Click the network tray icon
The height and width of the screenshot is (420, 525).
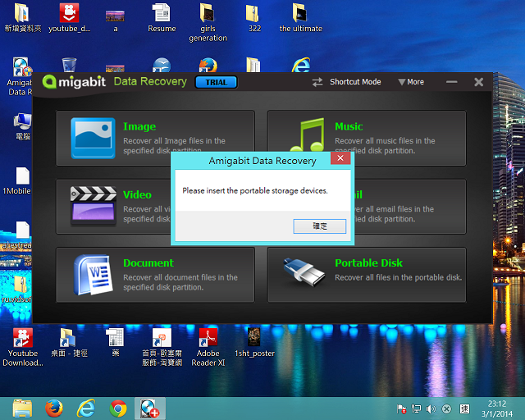pos(417,409)
